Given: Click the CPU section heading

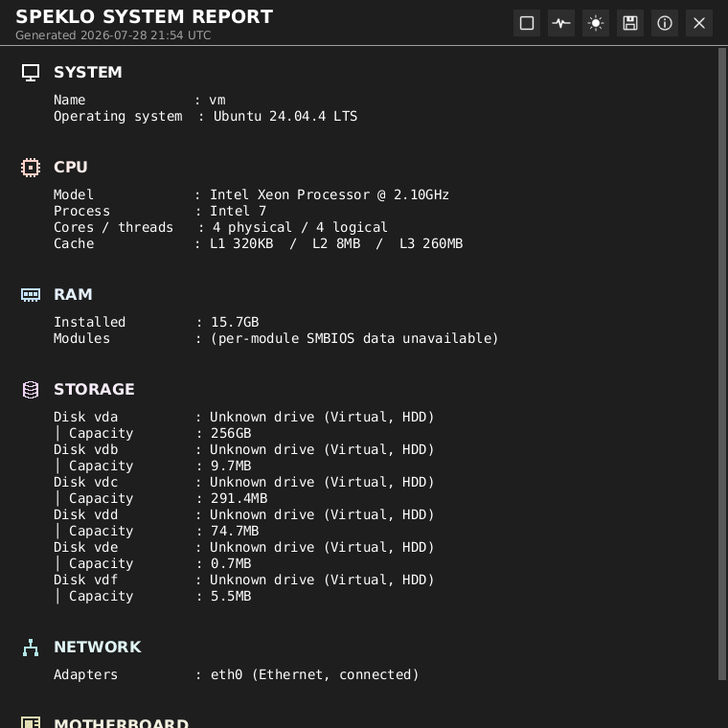Looking at the screenshot, I should coord(71,167).
